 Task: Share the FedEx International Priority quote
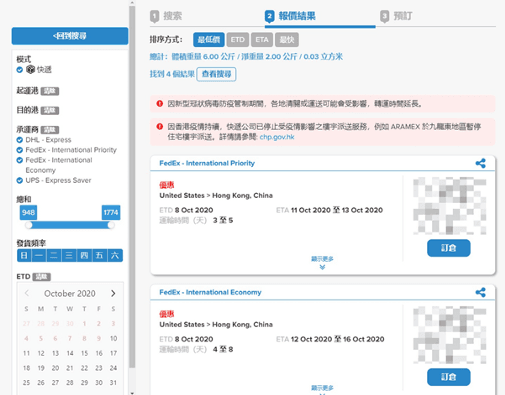(480, 163)
